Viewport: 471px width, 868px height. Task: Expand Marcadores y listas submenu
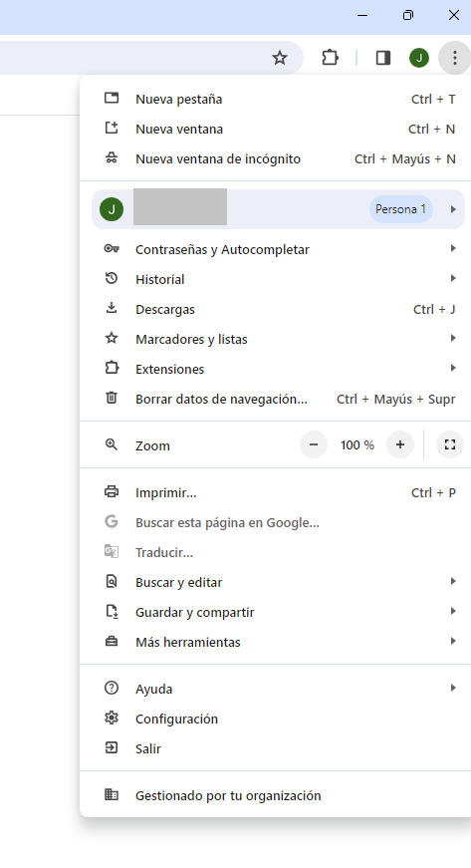pos(275,340)
